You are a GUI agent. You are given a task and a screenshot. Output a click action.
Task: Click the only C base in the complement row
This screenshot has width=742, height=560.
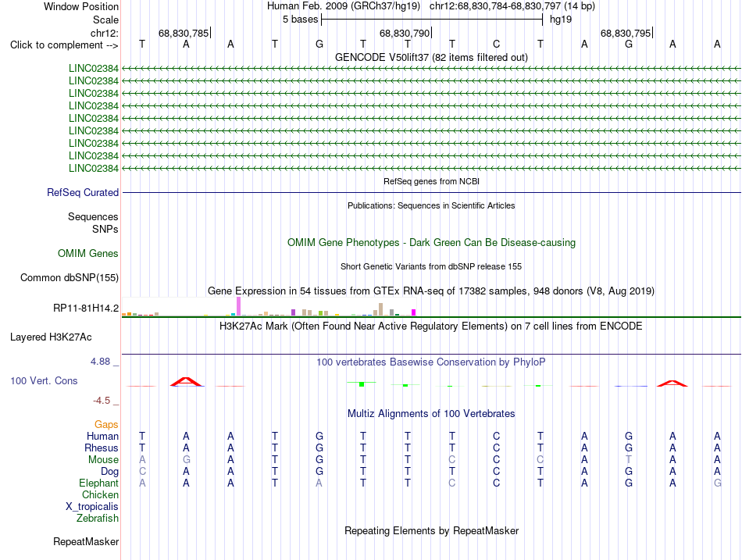click(496, 44)
